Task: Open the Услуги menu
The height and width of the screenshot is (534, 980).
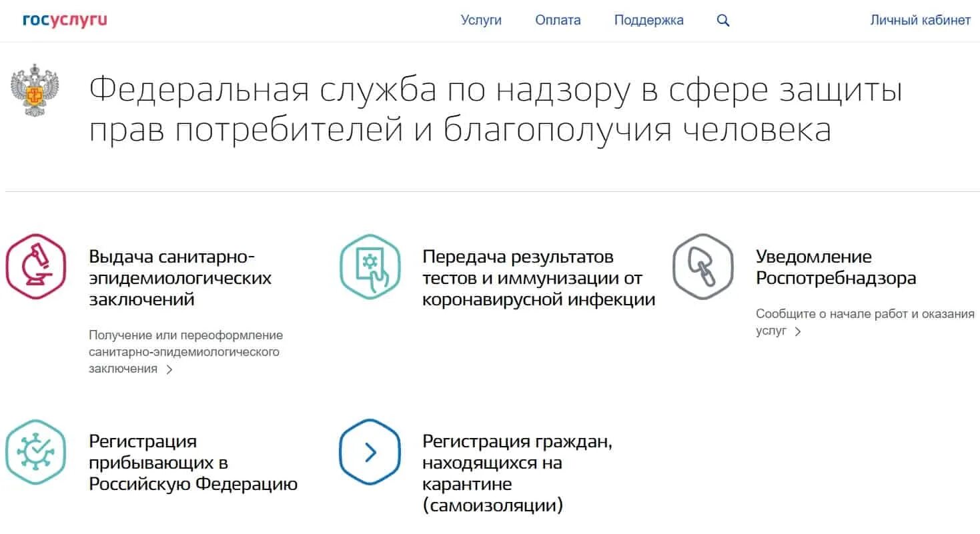Action: [x=481, y=20]
